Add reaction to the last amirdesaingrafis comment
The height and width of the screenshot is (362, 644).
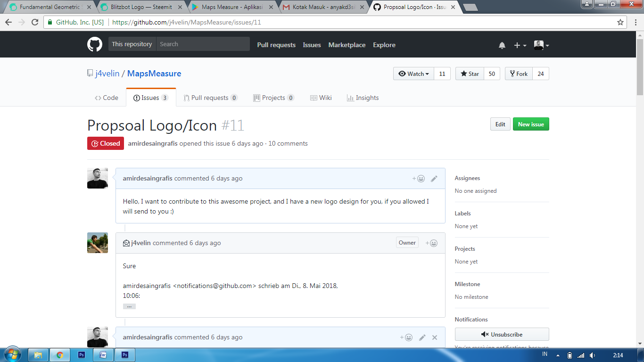point(406,337)
